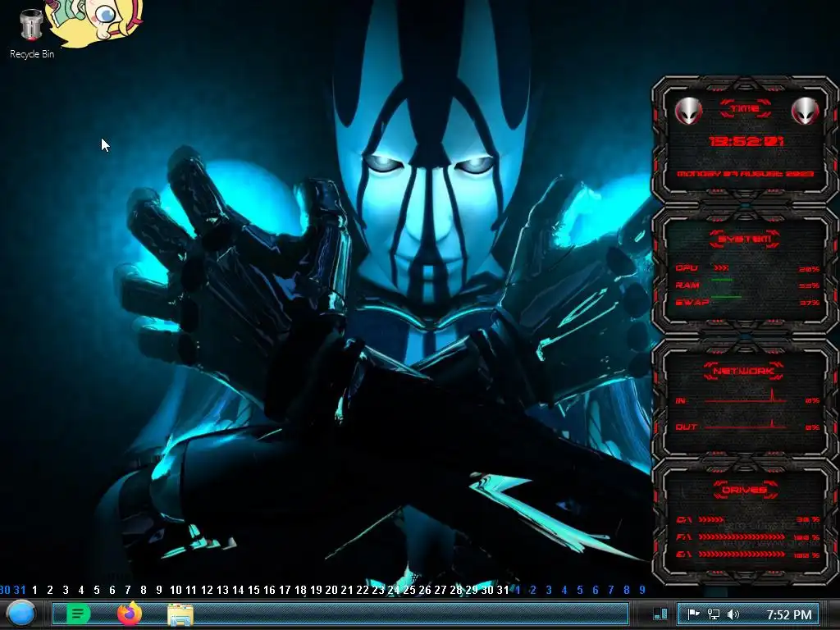Screen dimensions: 840x630
Task: Select day 15 in calendar strip
Action: (x=253, y=590)
